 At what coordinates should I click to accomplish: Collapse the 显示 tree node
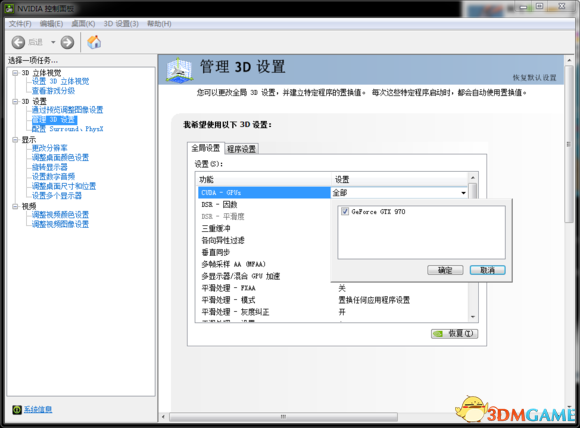tap(15, 140)
